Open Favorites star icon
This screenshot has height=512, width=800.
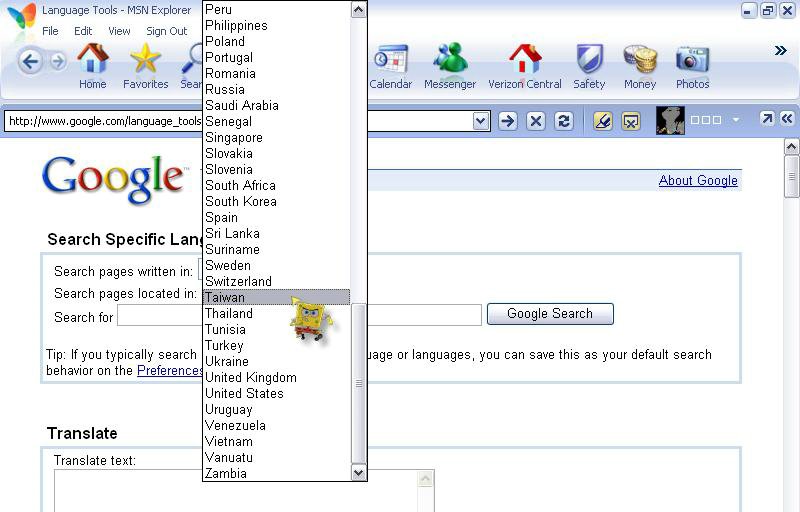pos(145,66)
